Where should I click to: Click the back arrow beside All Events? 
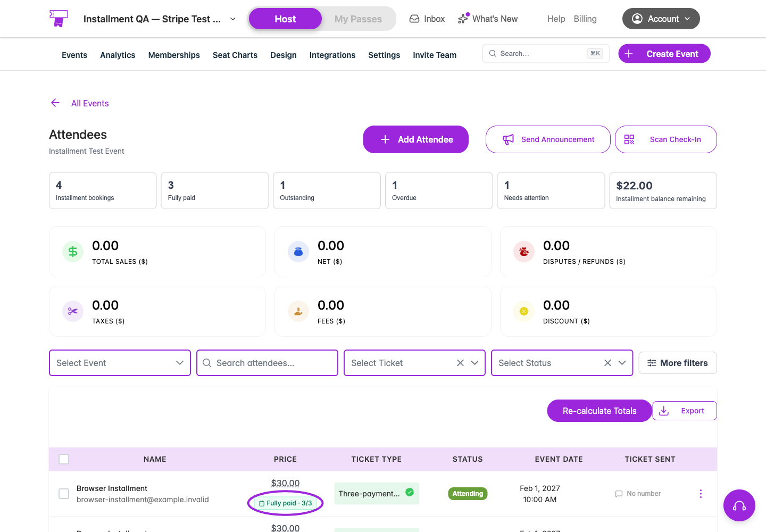click(x=55, y=103)
